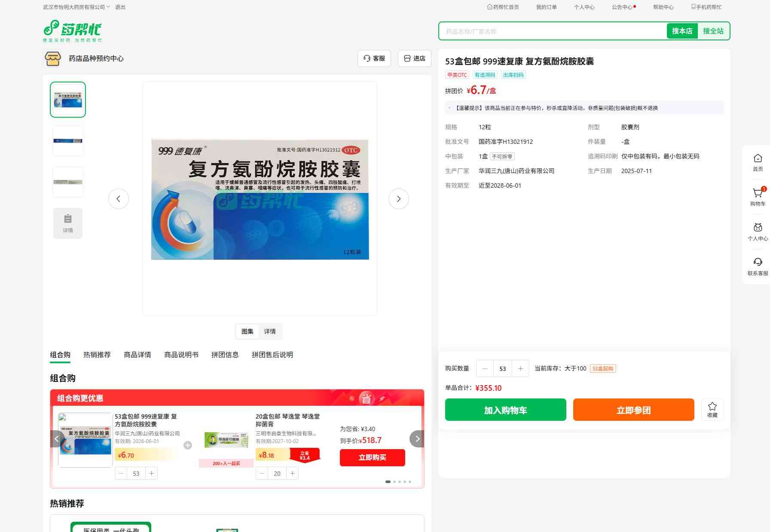Switch search scope to 搜全站
The width and height of the screenshot is (770, 532).
[713, 31]
